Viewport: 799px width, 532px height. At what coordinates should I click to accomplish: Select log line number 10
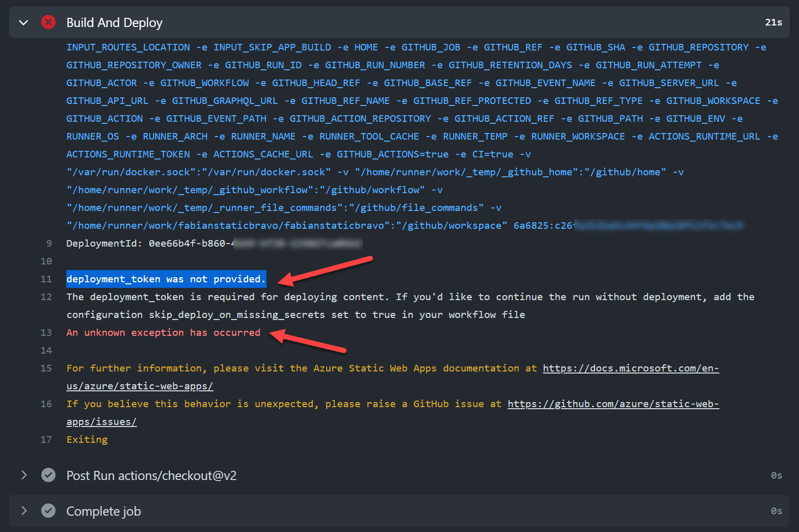pyautogui.click(x=46, y=261)
